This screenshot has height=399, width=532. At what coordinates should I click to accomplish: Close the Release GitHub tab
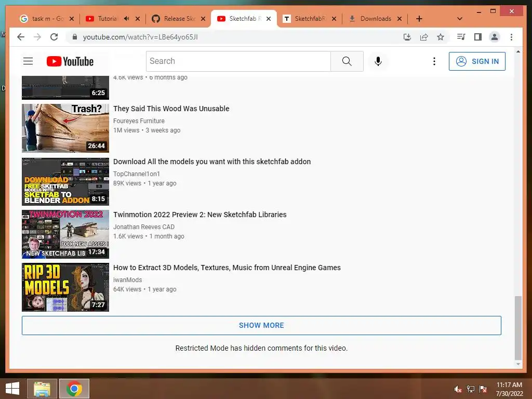coord(203,19)
